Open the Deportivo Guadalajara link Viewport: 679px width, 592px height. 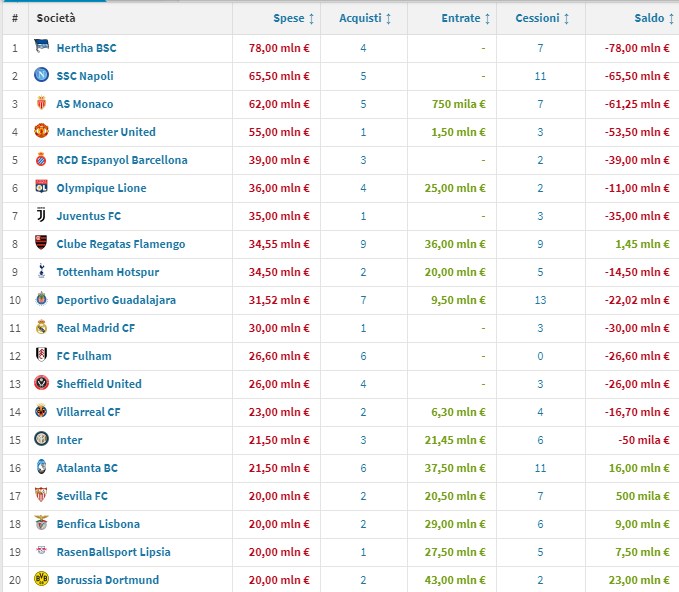116,300
